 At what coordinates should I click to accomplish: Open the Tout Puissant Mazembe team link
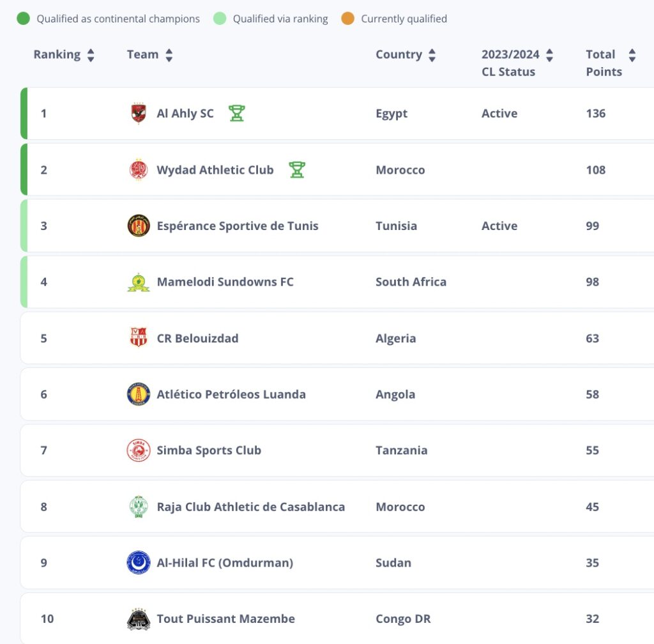click(225, 618)
